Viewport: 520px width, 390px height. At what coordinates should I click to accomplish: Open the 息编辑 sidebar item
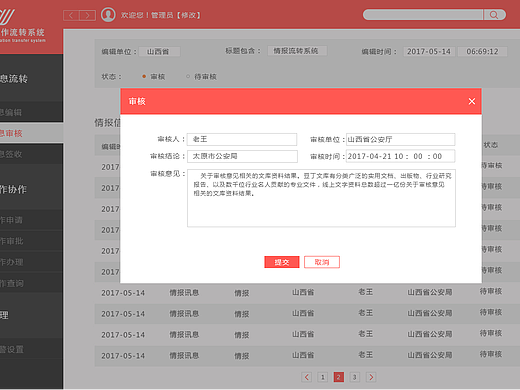coord(31,112)
